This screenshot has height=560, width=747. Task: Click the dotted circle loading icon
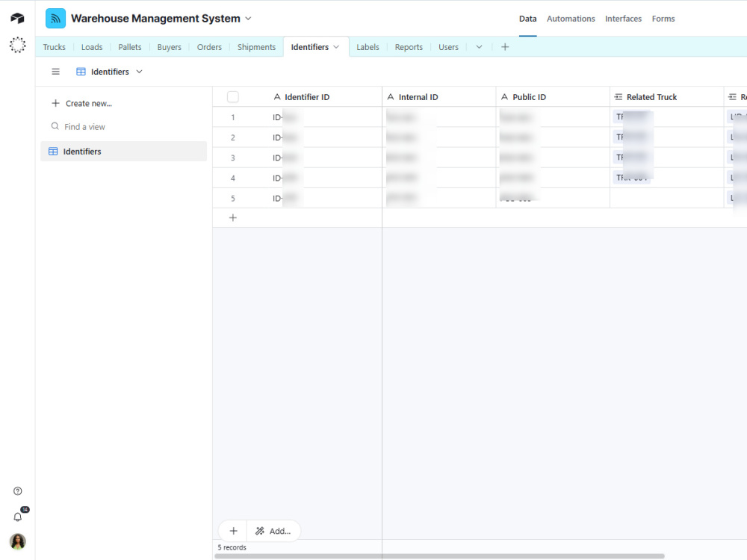point(18,45)
